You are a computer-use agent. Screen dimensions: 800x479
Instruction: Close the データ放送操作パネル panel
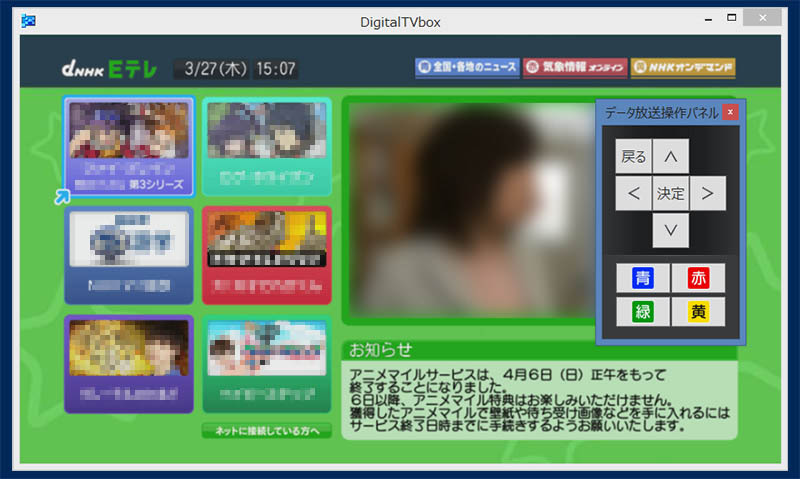pos(730,112)
